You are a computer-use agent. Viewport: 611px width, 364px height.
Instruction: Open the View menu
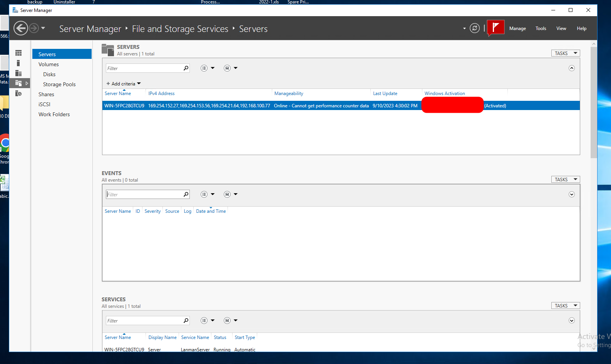click(561, 28)
